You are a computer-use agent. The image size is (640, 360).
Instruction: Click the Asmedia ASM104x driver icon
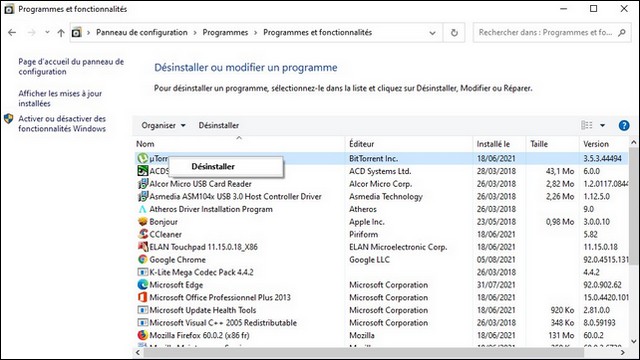(142, 196)
